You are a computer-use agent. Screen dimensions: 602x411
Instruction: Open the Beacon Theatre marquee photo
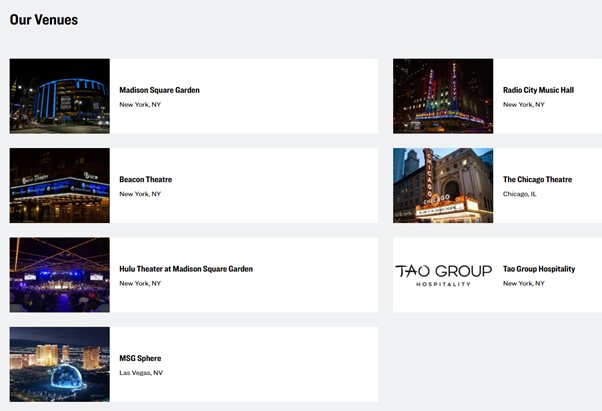pyautogui.click(x=60, y=185)
